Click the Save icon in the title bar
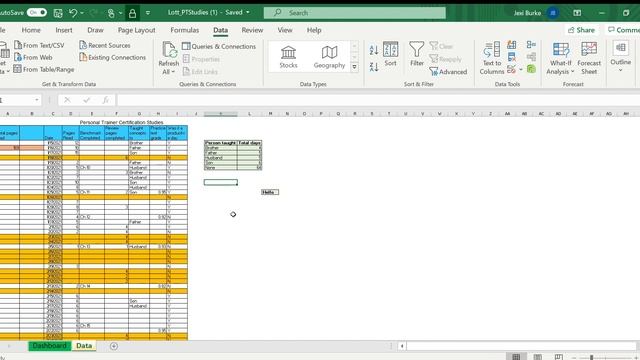Viewport: 640px width, 360px height. pyautogui.click(x=58, y=13)
